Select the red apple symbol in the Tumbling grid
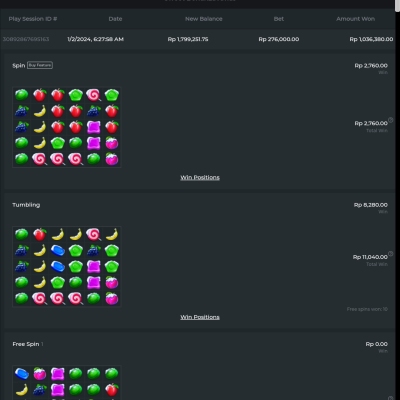 tap(40, 234)
